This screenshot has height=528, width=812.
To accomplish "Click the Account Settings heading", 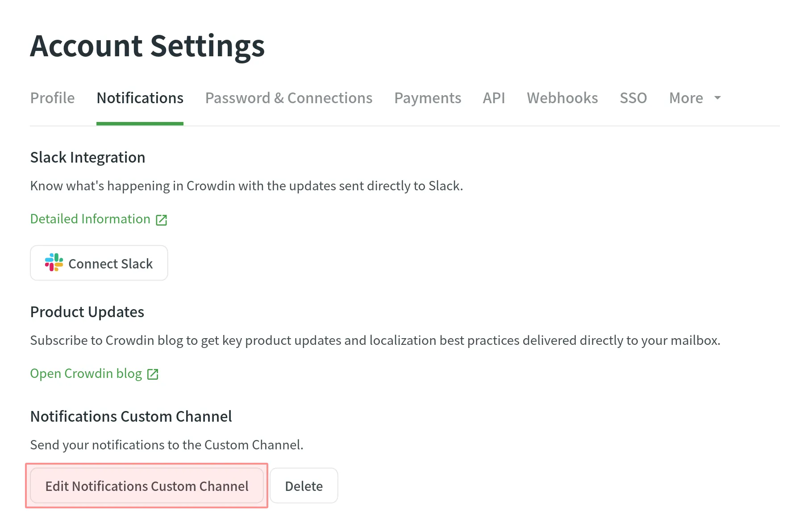I will pyautogui.click(x=147, y=46).
